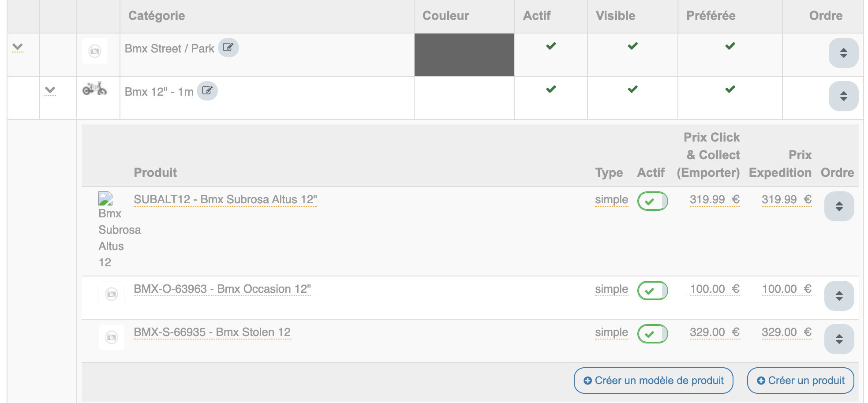Click the Catégorie column header
Viewport: 868px width, 403px height.
coord(157,16)
